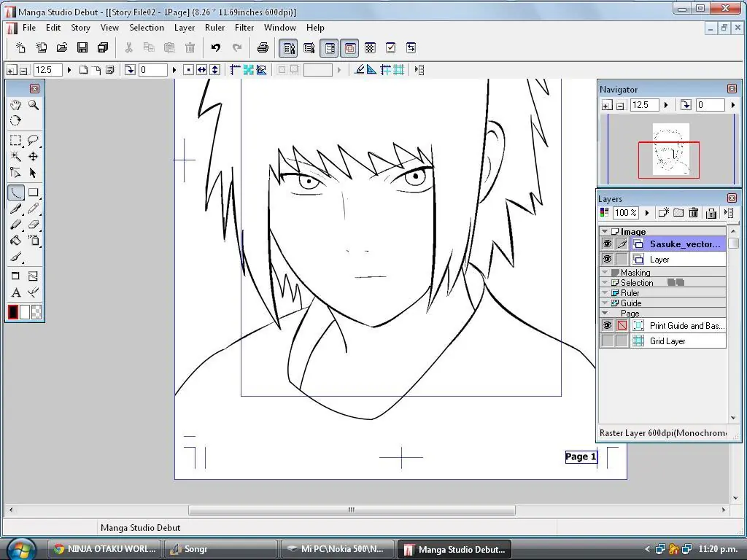747x560 pixels.
Task: Click the lock layer icon
Action: [x=711, y=213]
